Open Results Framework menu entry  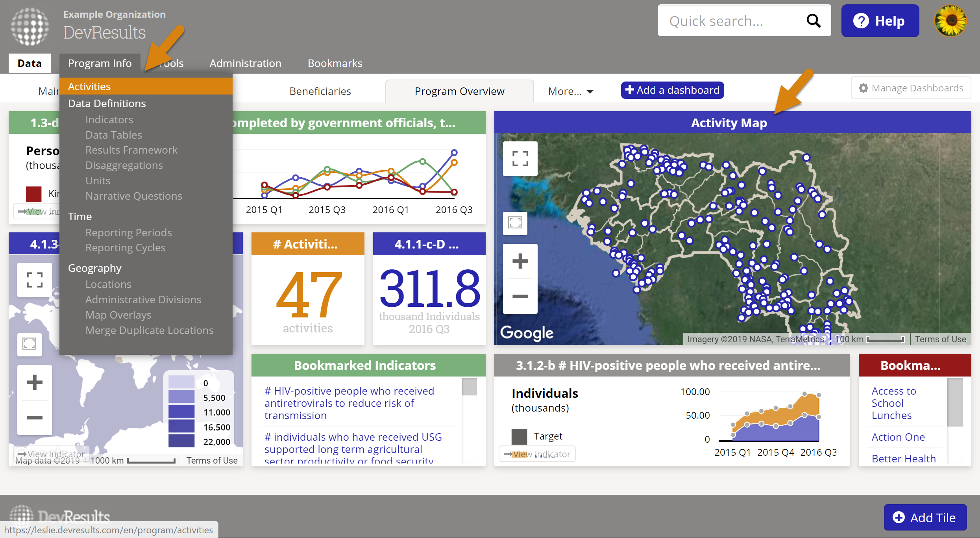coord(131,150)
